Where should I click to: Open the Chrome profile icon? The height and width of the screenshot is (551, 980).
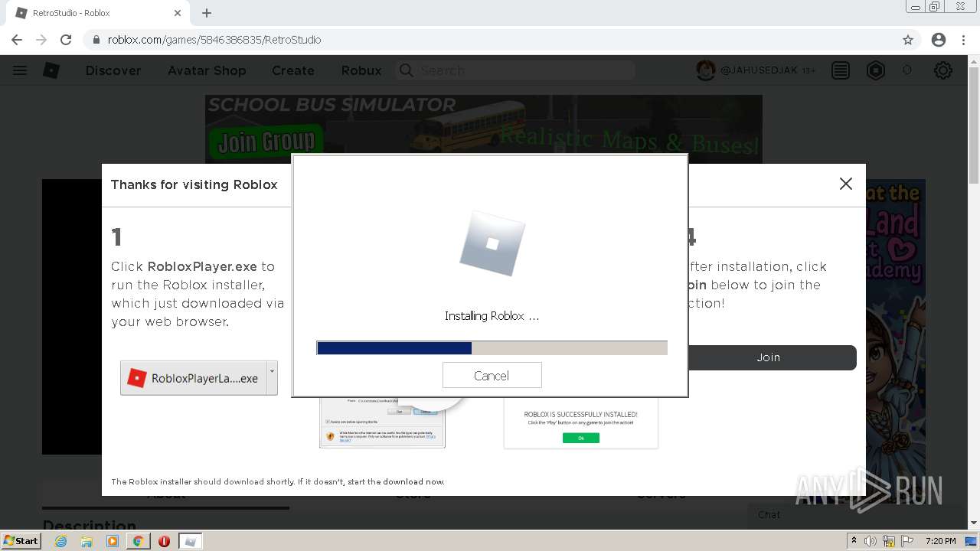click(x=939, y=40)
